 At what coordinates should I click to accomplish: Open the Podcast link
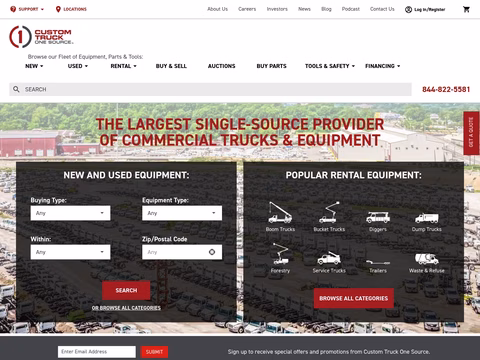pyautogui.click(x=351, y=9)
